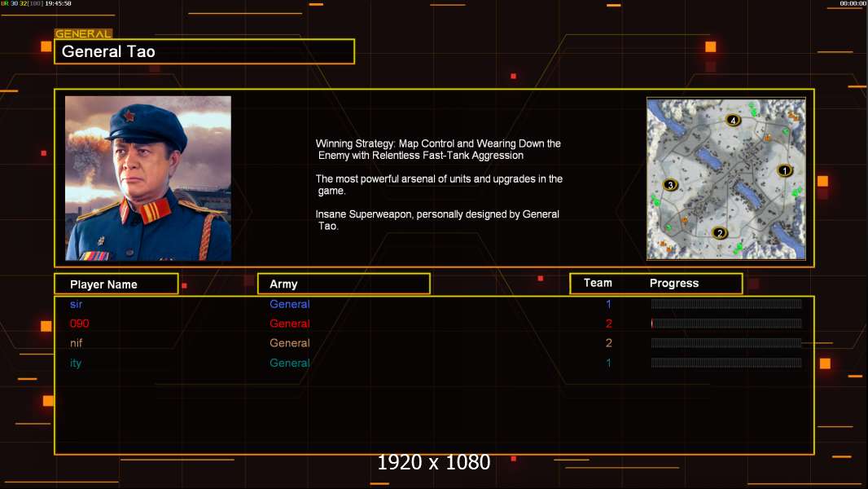868x489 pixels.
Task: Click the loading progress bar for 090
Action: [726, 324]
